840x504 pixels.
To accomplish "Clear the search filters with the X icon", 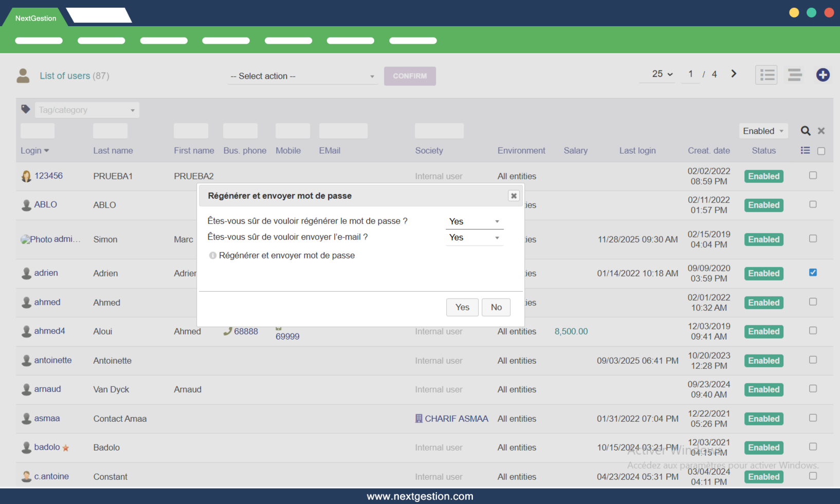I will [x=821, y=131].
